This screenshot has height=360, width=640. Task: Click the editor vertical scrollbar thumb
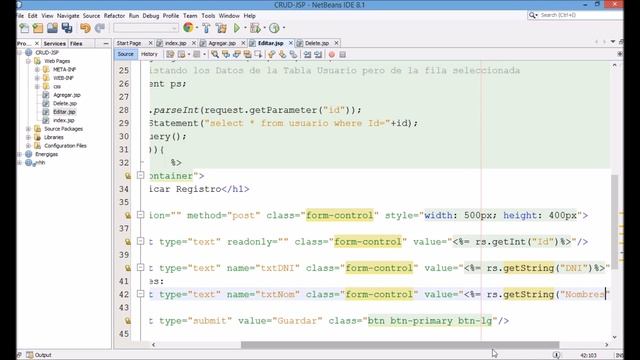[x=614, y=222]
